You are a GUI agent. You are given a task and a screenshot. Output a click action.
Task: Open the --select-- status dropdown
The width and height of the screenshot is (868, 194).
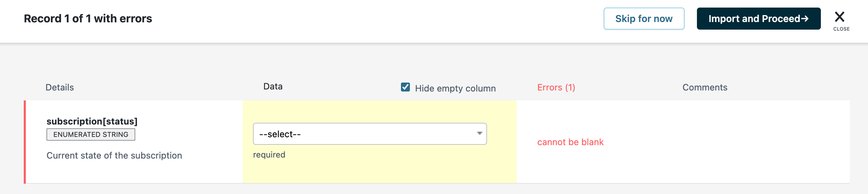coord(369,134)
